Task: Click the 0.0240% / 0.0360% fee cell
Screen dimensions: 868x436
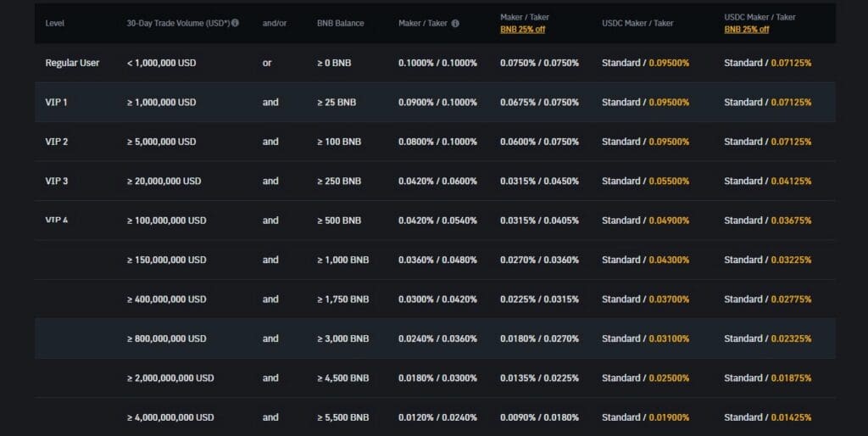Action: (x=437, y=338)
